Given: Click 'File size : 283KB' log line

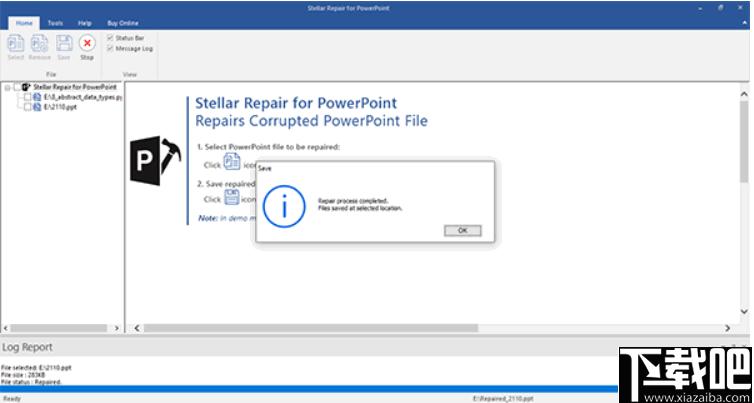Looking at the screenshot, I should point(23,375).
